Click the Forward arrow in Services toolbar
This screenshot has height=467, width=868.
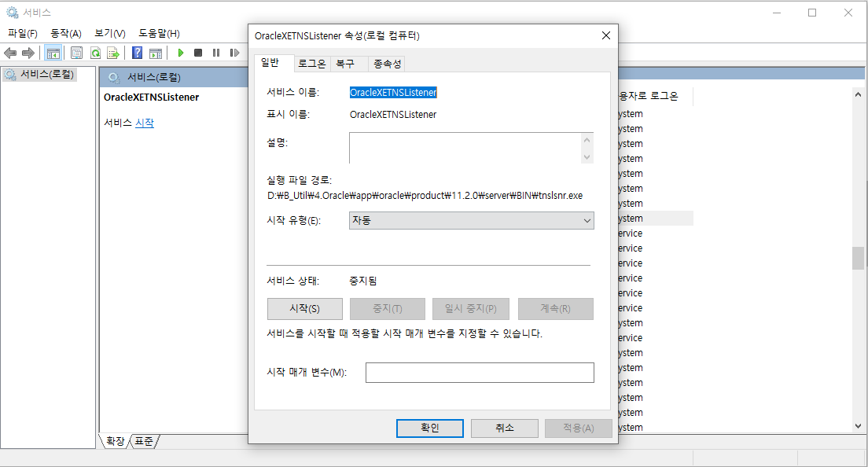tap(28, 53)
